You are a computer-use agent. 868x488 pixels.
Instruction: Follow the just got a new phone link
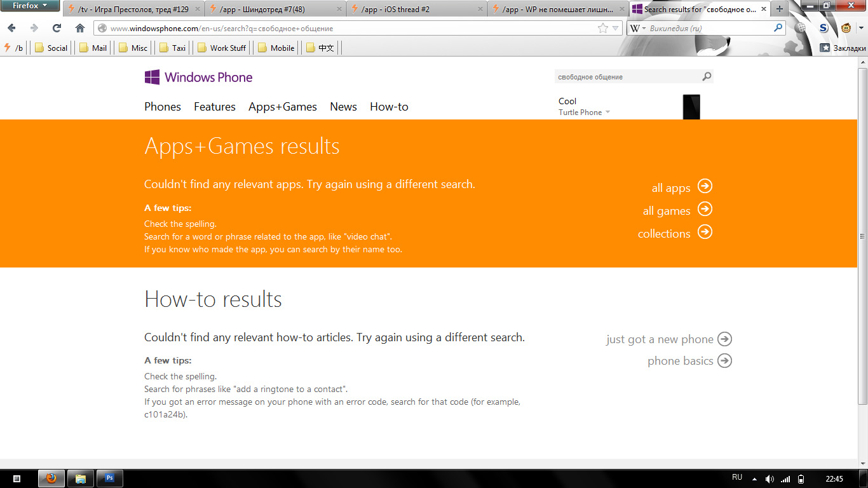tap(660, 339)
